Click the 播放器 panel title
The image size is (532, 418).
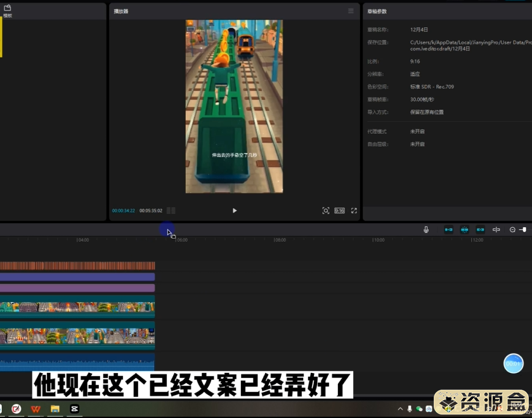(x=121, y=11)
